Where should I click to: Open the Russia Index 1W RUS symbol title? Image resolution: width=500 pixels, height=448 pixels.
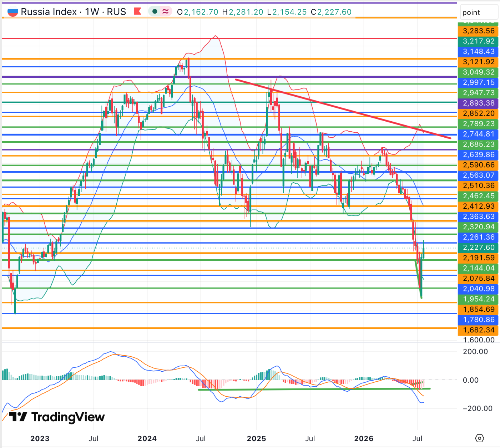(x=74, y=12)
